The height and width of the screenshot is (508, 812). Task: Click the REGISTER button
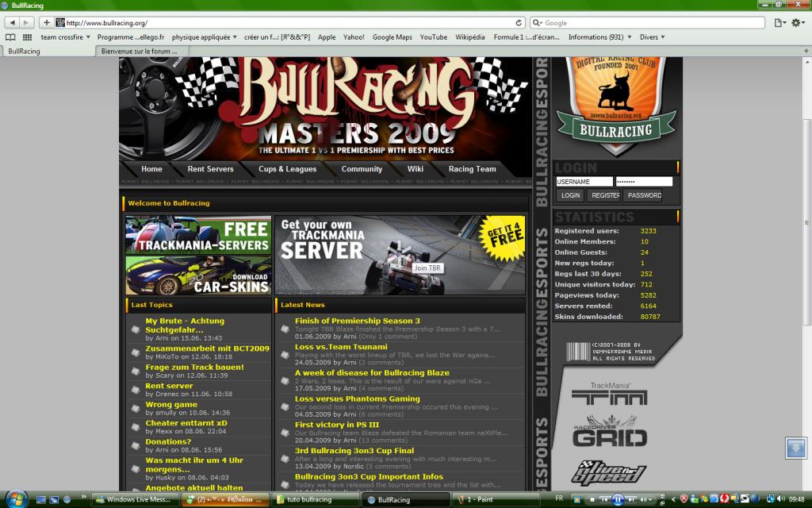click(605, 195)
